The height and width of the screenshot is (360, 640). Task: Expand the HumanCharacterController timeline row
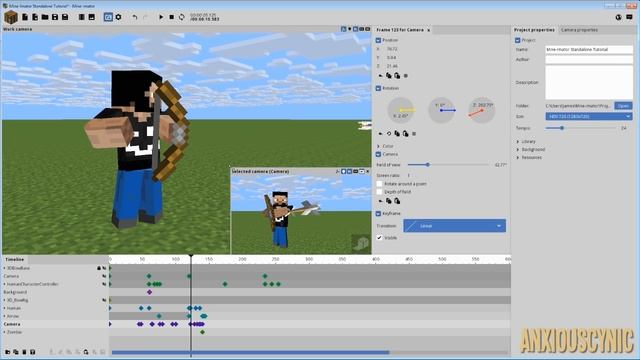click(4, 284)
